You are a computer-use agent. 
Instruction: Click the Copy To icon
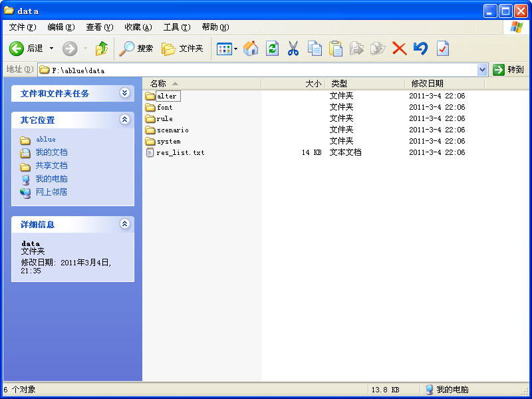tap(378, 49)
